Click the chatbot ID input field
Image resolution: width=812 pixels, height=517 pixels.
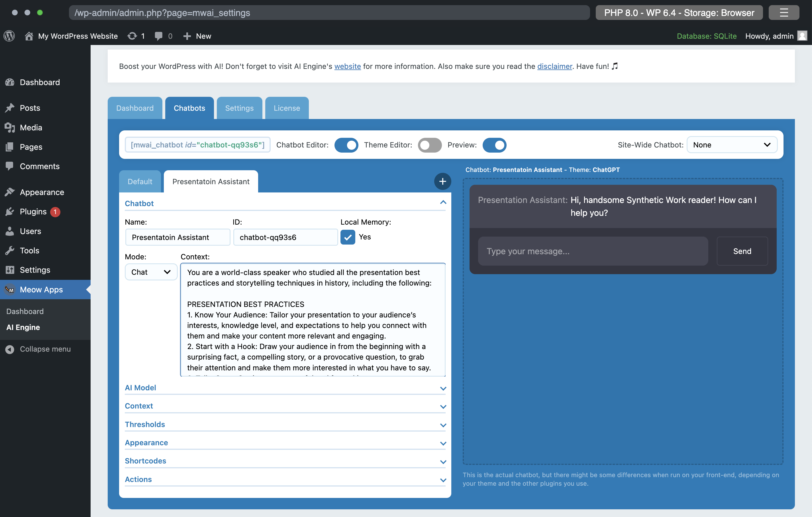coord(285,237)
